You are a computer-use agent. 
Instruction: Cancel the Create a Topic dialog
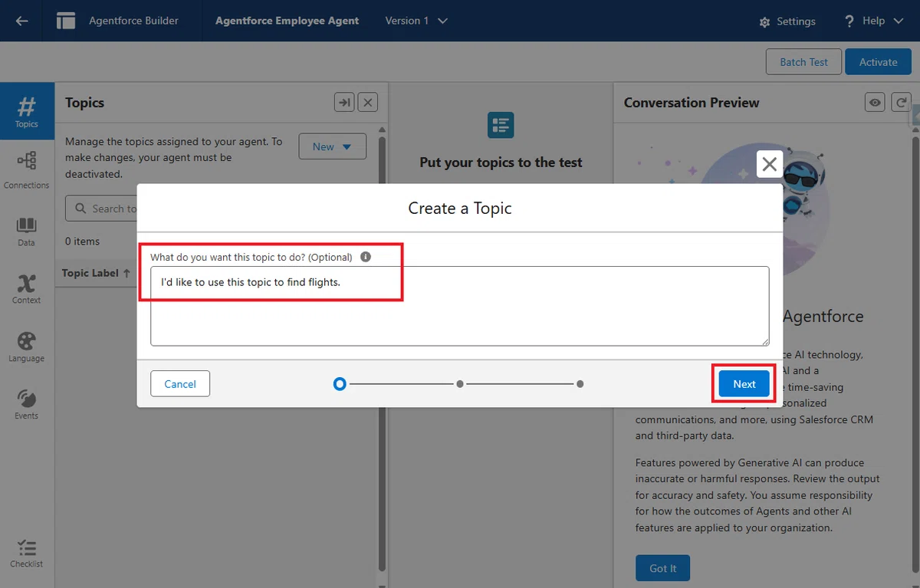pyautogui.click(x=180, y=384)
